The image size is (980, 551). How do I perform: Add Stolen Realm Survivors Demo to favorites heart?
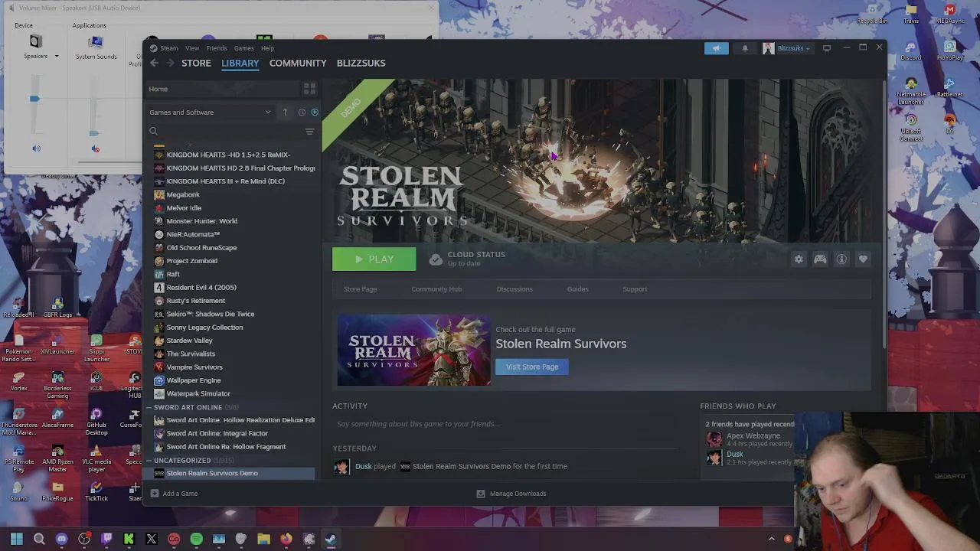(863, 259)
